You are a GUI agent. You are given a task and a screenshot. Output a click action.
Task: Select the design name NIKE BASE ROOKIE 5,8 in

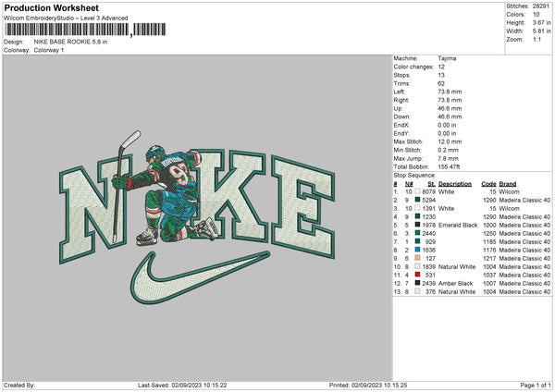(x=70, y=42)
